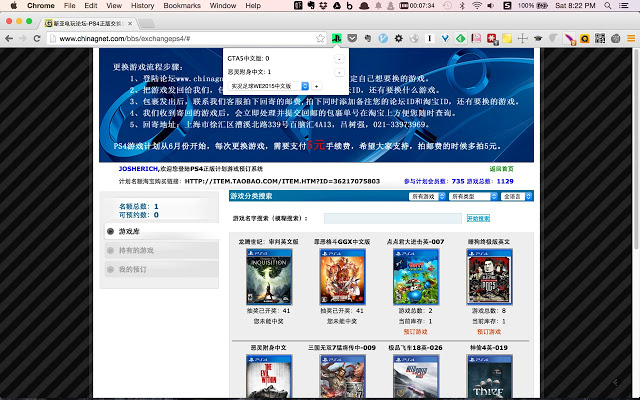Select the 我的预订 sidebar item
The height and width of the screenshot is (400, 640).
click(162, 269)
